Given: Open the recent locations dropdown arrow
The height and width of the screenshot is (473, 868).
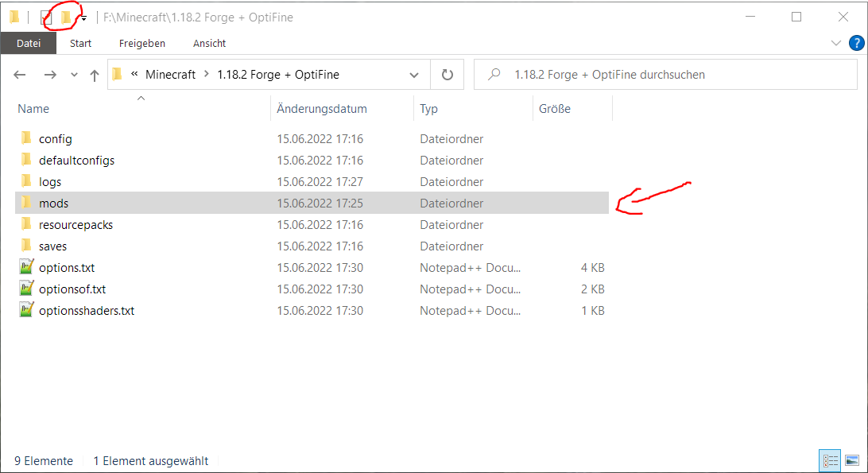Looking at the screenshot, I should [74, 75].
